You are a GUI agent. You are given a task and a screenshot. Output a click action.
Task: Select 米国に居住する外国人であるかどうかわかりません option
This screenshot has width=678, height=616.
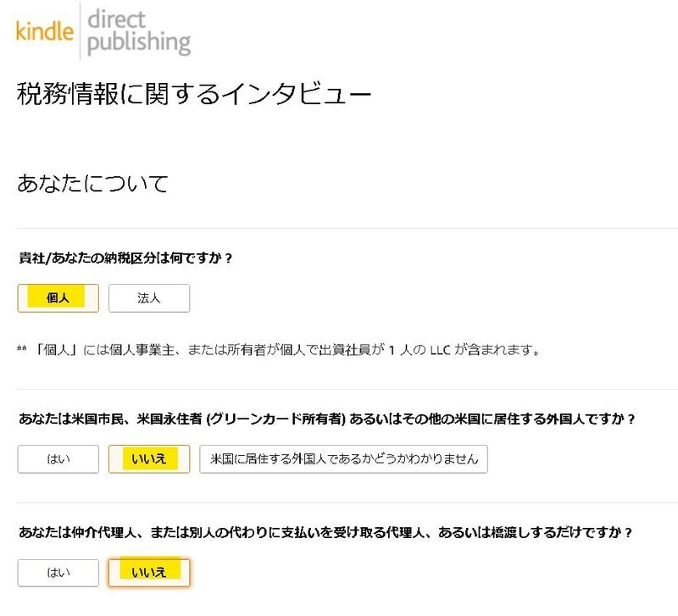pyautogui.click(x=343, y=459)
